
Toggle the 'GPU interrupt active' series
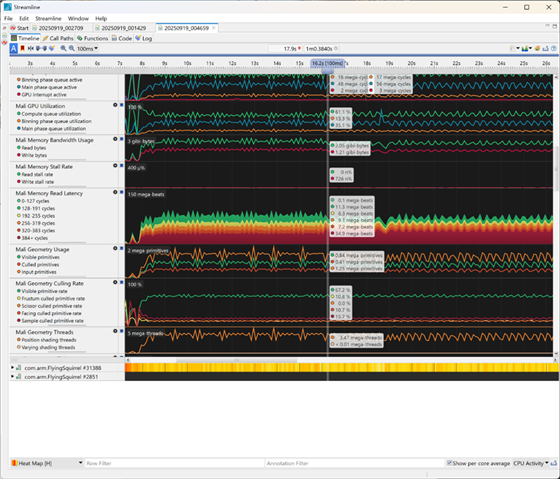tap(41, 95)
